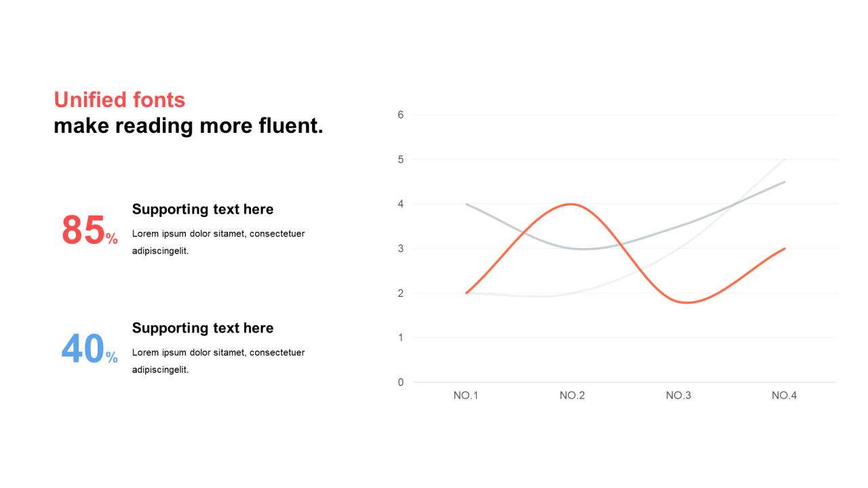Select "Supporting text here" heading beside 85%
This screenshot has height=488, width=868.
coord(203,209)
